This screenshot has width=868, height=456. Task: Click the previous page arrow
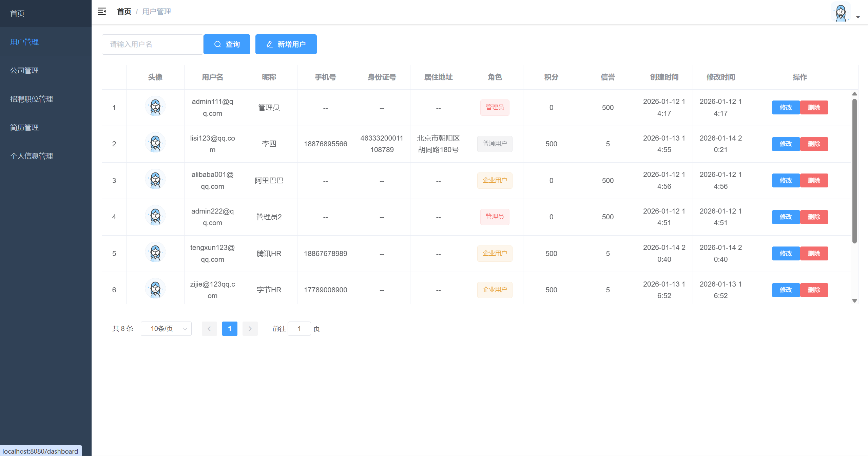point(209,329)
